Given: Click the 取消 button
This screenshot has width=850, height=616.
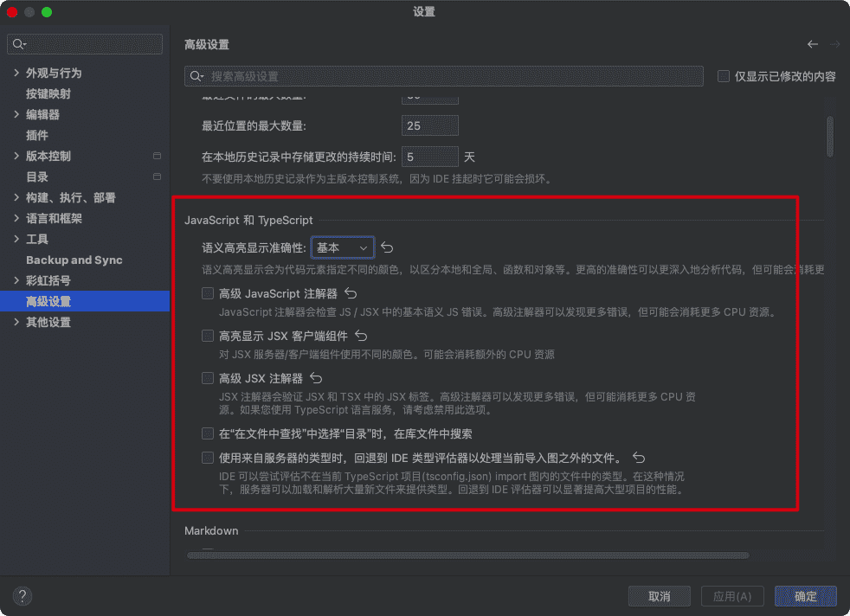Looking at the screenshot, I should pyautogui.click(x=659, y=596).
